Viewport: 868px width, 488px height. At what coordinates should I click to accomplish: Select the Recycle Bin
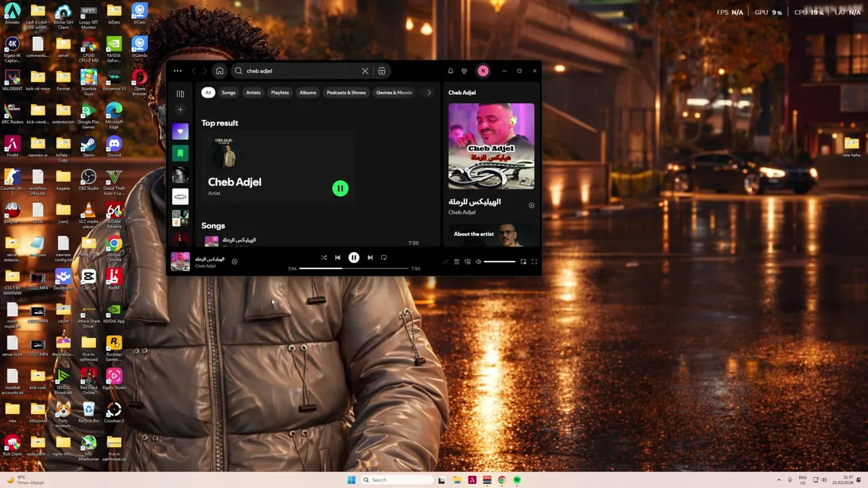(x=88, y=412)
